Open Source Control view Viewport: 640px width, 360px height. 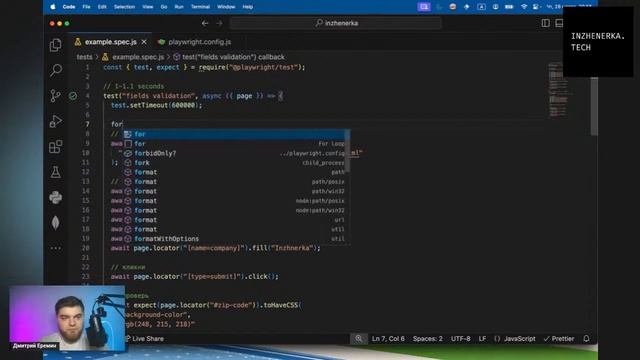click(56, 96)
